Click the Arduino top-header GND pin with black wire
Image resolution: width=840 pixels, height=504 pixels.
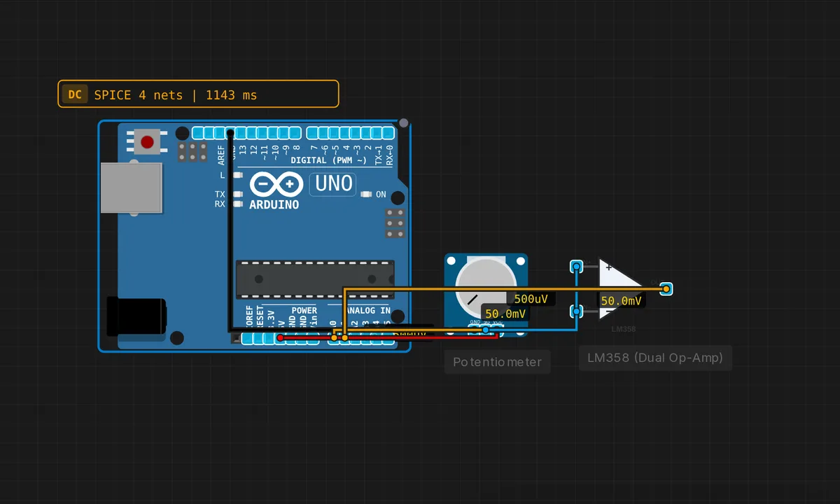coord(230,132)
